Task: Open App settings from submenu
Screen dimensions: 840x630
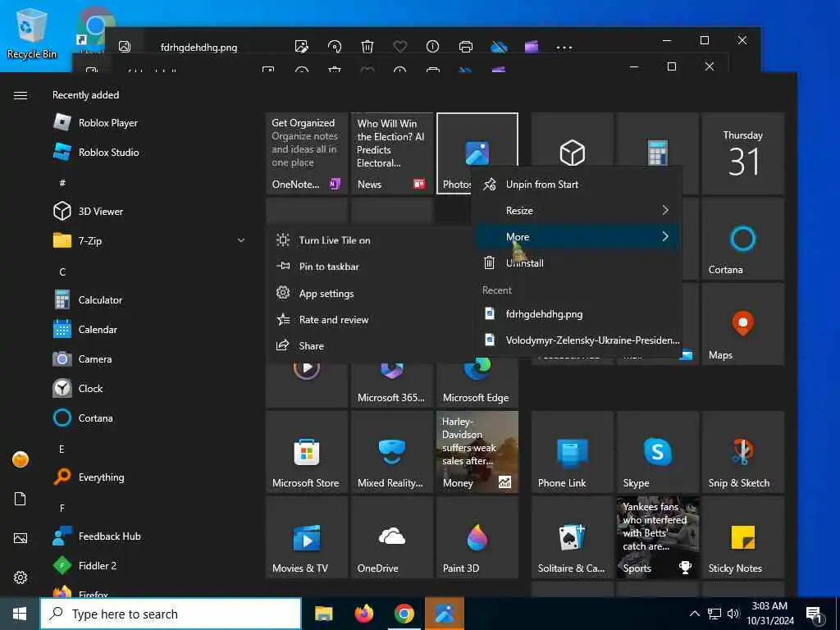Action: click(371, 294)
